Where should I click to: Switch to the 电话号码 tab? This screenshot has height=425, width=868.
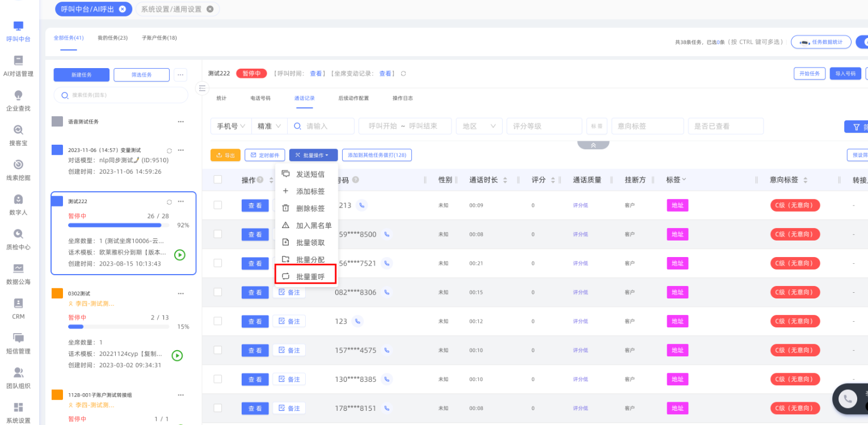tap(260, 98)
